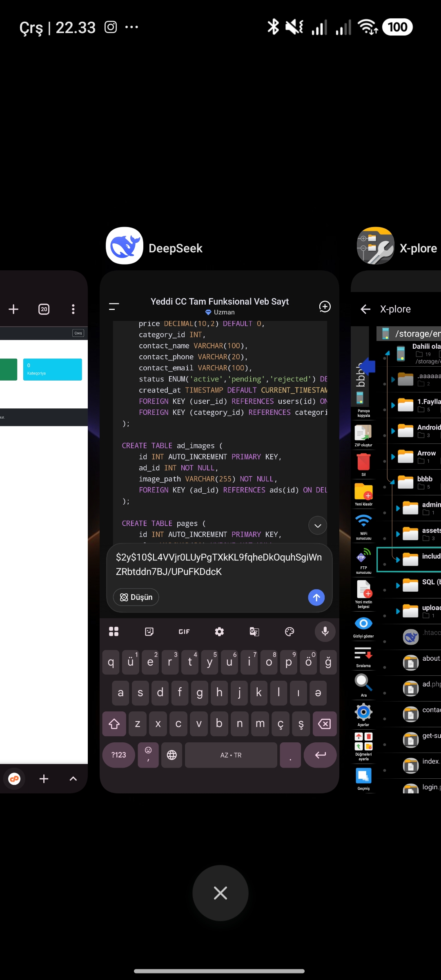Image resolution: width=441 pixels, height=980 pixels.
Task: Tap the letter ə key
Action: pyautogui.click(x=318, y=693)
